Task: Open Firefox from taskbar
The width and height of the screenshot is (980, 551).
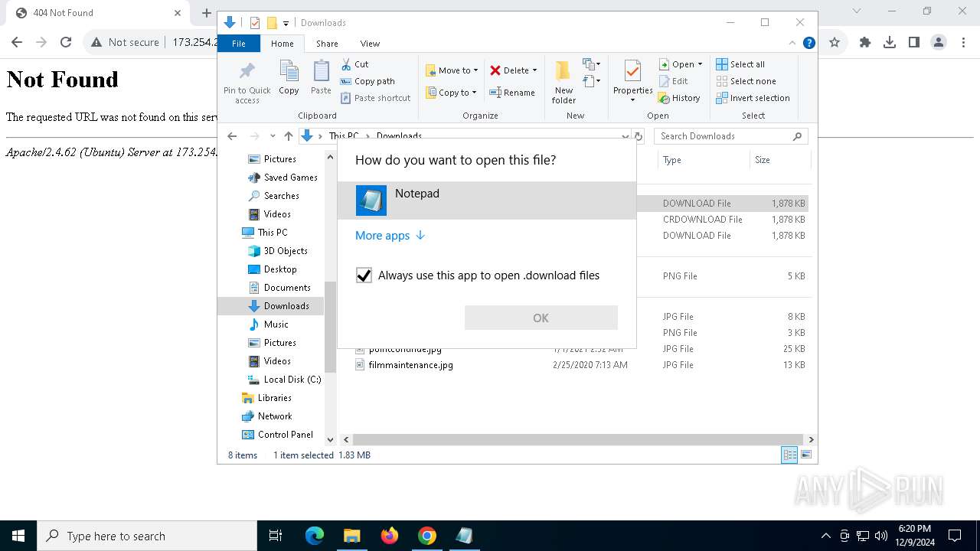Action: 390,536
